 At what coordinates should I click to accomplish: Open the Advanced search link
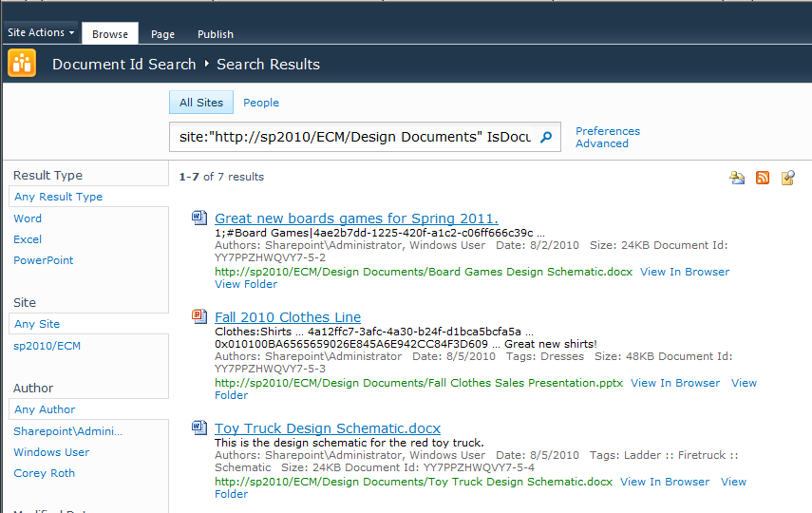(602, 143)
